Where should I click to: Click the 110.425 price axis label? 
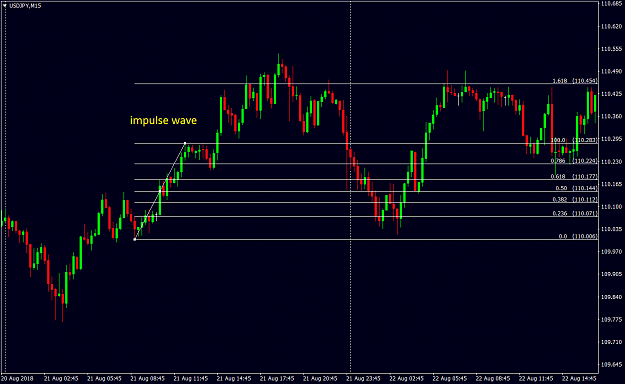click(611, 94)
